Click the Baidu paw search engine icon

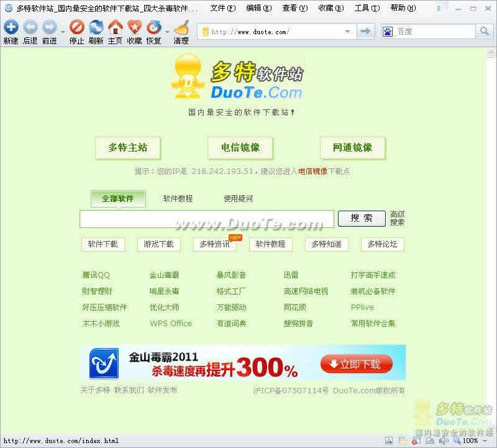point(387,32)
